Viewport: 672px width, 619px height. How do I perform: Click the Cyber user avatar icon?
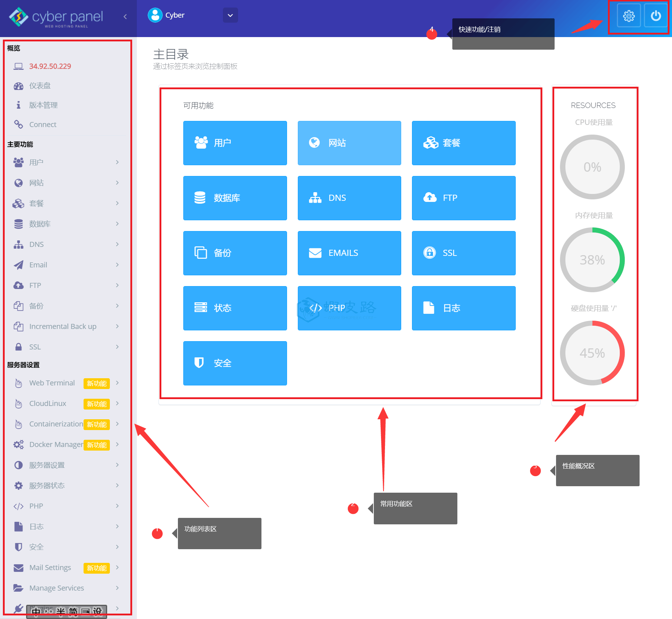coord(155,15)
